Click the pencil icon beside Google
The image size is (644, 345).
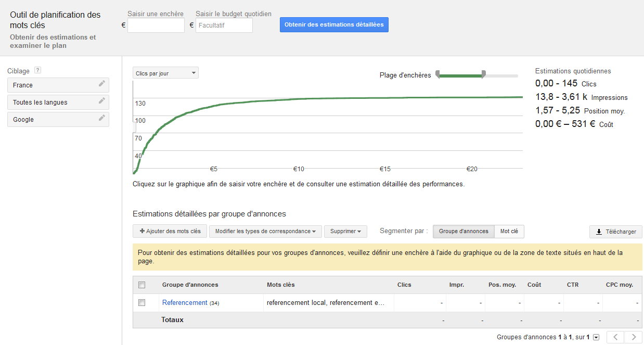tap(102, 119)
